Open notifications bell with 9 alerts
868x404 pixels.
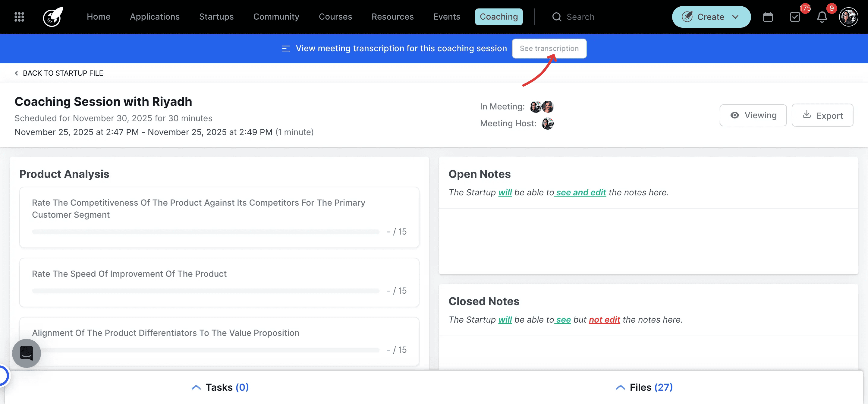pos(822,17)
